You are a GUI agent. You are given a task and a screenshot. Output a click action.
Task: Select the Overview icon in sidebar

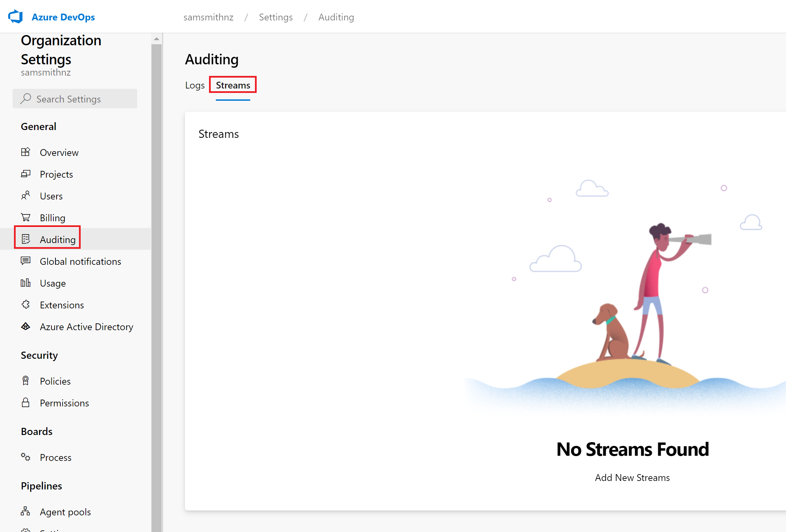click(x=26, y=152)
